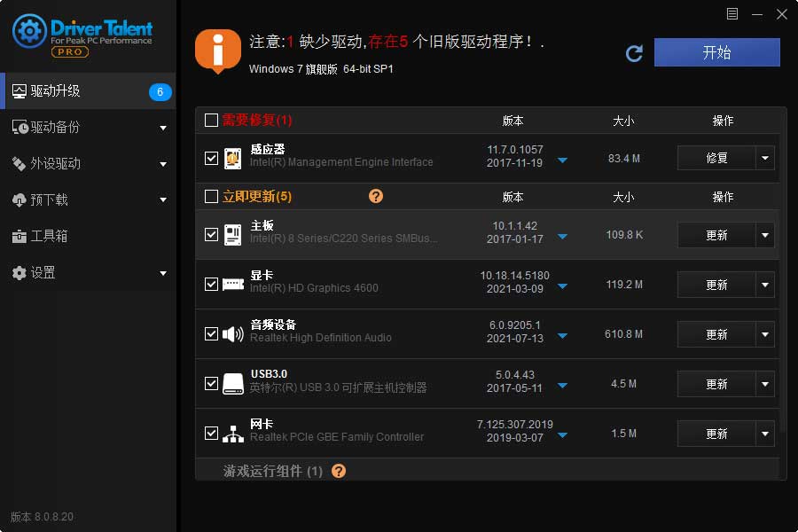Uncheck the 音频设备 driver checkbox
Image resolution: width=798 pixels, height=532 pixels.
coord(211,334)
